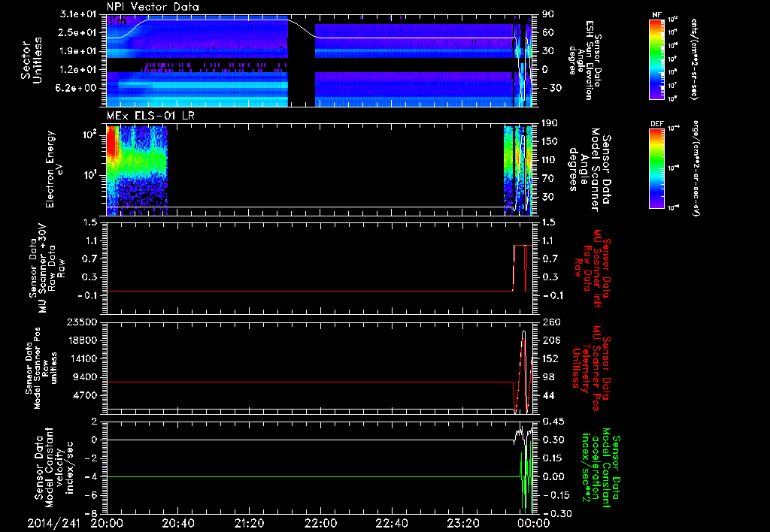Click the '152' telemetry tick value
The image size is (770, 532).
click(552, 358)
